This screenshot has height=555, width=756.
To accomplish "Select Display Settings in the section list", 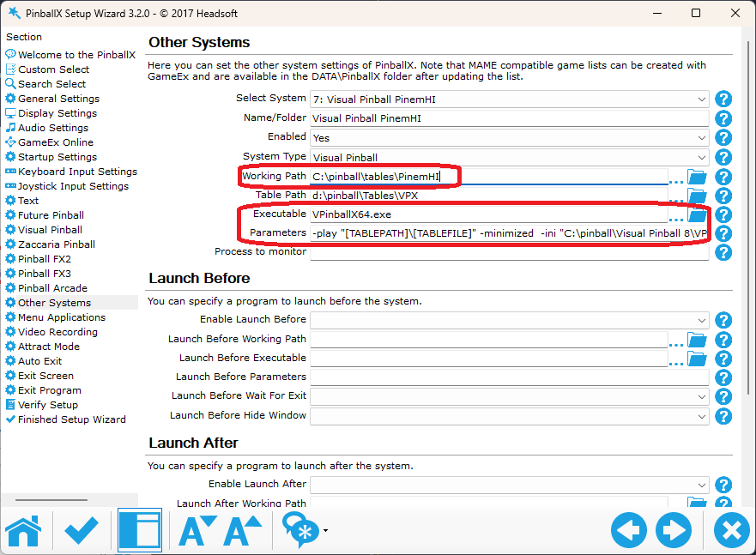I will coord(57,113).
